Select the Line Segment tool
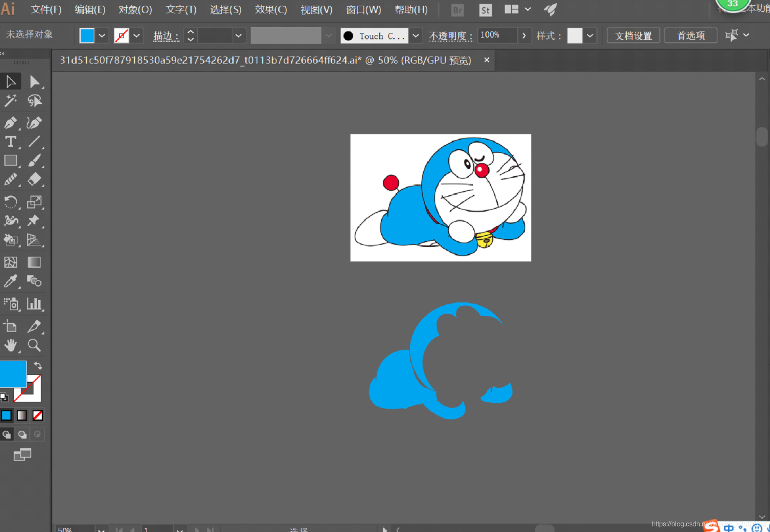Viewport: 770px width, 532px height. click(x=34, y=141)
